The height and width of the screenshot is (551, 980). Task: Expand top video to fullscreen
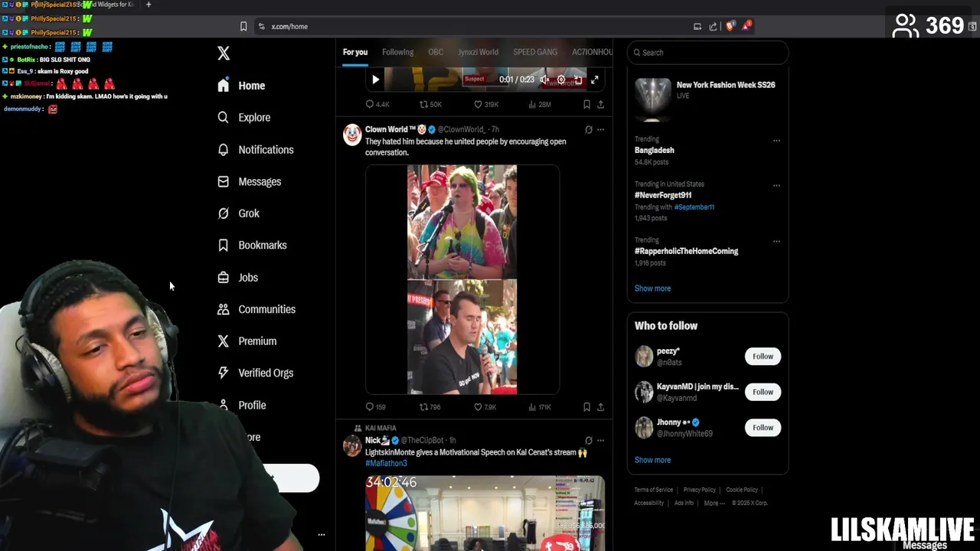(x=595, y=80)
